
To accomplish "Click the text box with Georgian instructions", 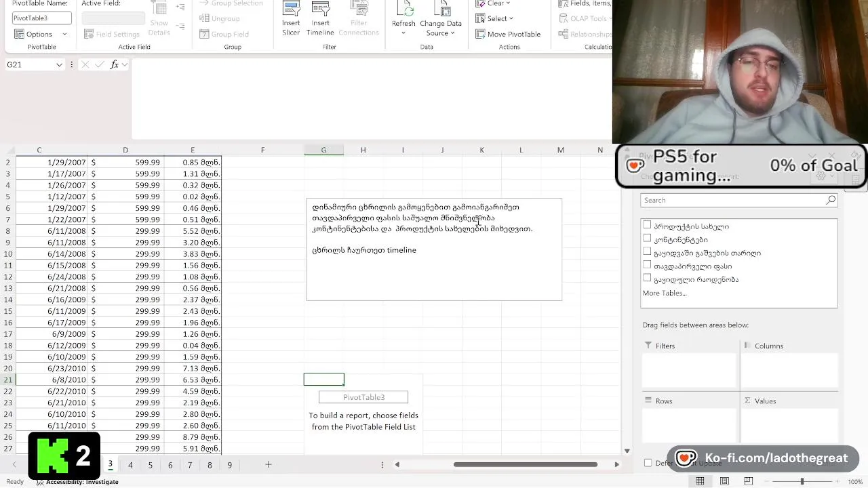I will coord(434,249).
